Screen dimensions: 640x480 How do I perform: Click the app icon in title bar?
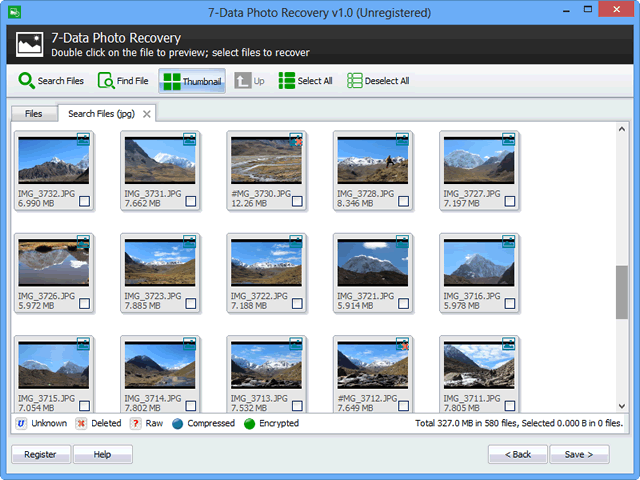pos(15,12)
